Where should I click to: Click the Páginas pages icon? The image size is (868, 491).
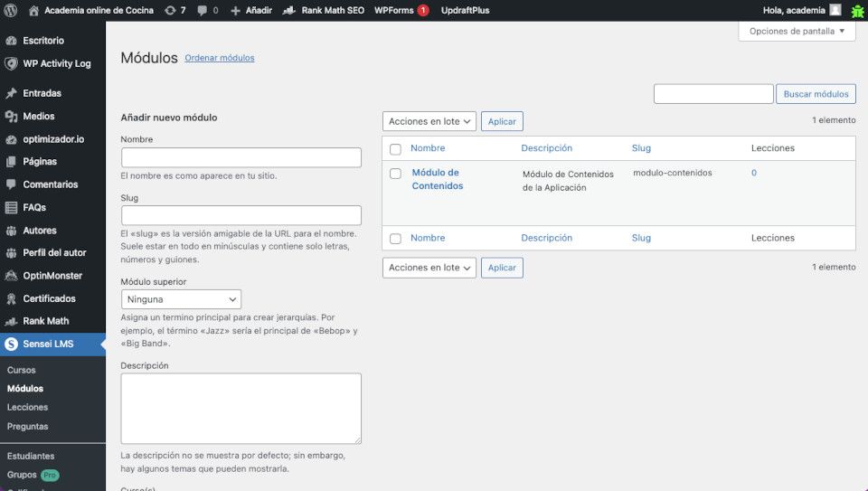click(x=11, y=162)
